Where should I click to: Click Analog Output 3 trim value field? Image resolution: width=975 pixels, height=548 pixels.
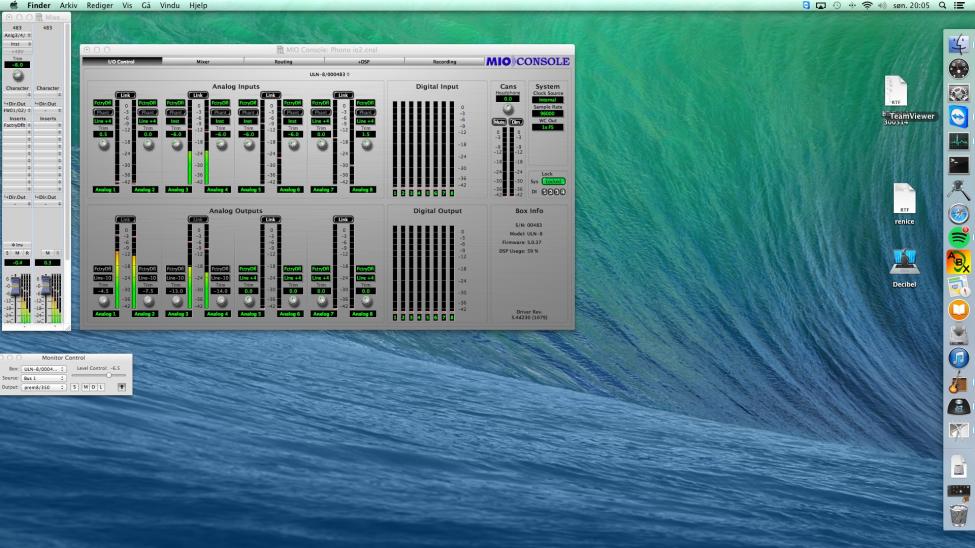point(175,290)
